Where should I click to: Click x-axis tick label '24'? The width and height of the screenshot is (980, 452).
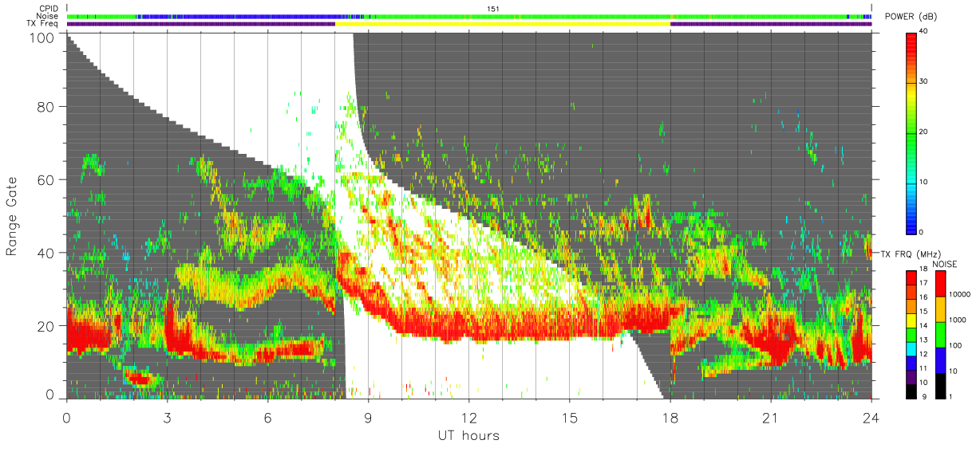point(871,418)
